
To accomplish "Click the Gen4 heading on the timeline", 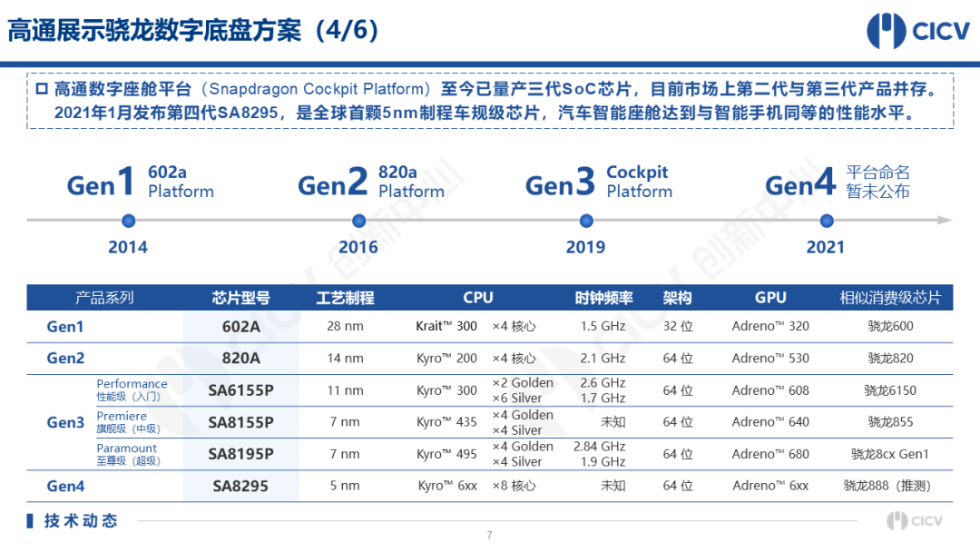I will tap(799, 185).
